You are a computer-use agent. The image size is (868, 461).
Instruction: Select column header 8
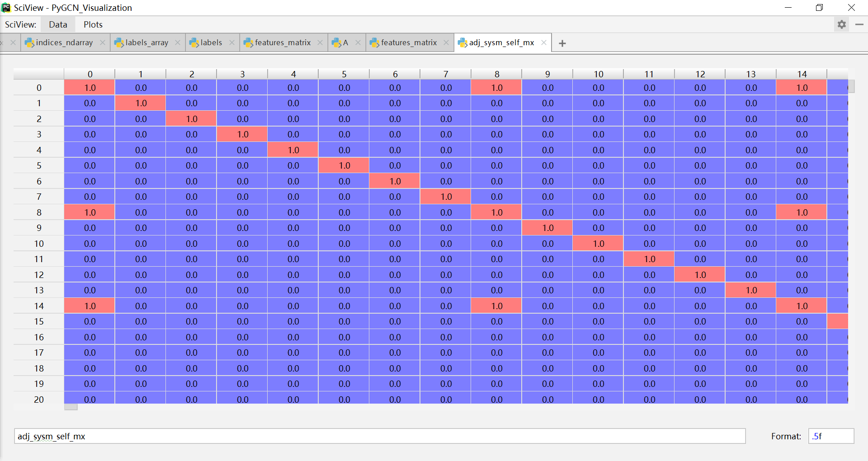(497, 74)
